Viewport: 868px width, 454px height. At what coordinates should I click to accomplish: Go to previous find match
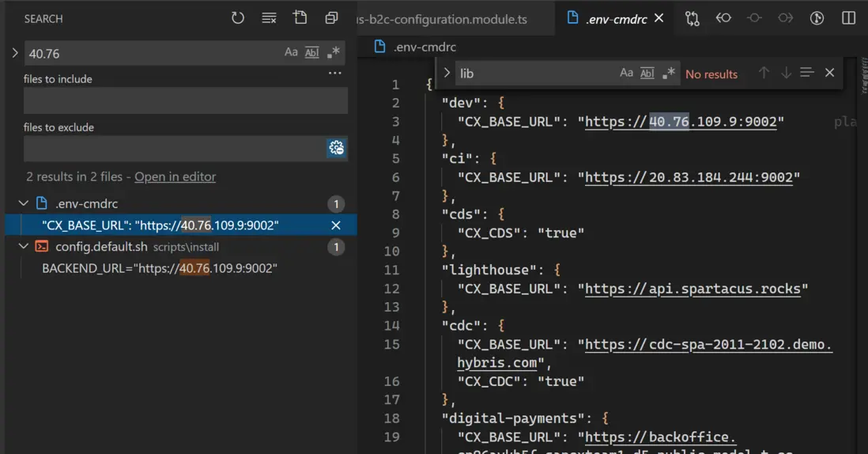coord(764,73)
